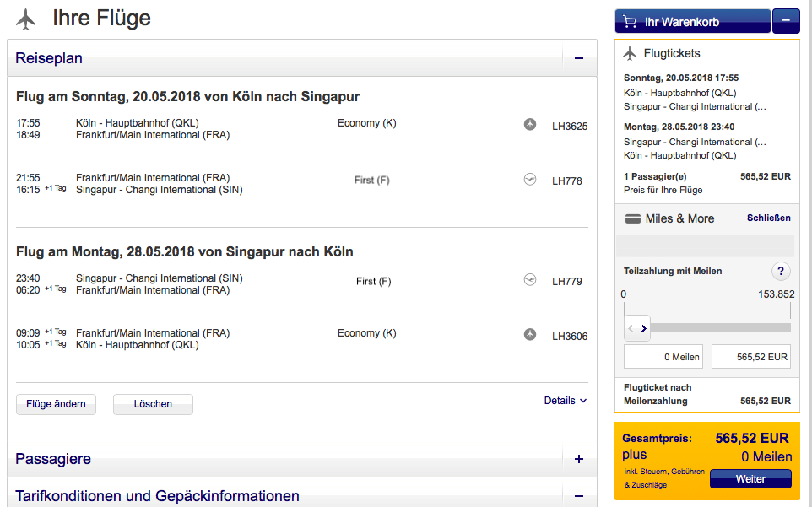Click the Lufthansa crane logo beside LH778

click(530, 180)
